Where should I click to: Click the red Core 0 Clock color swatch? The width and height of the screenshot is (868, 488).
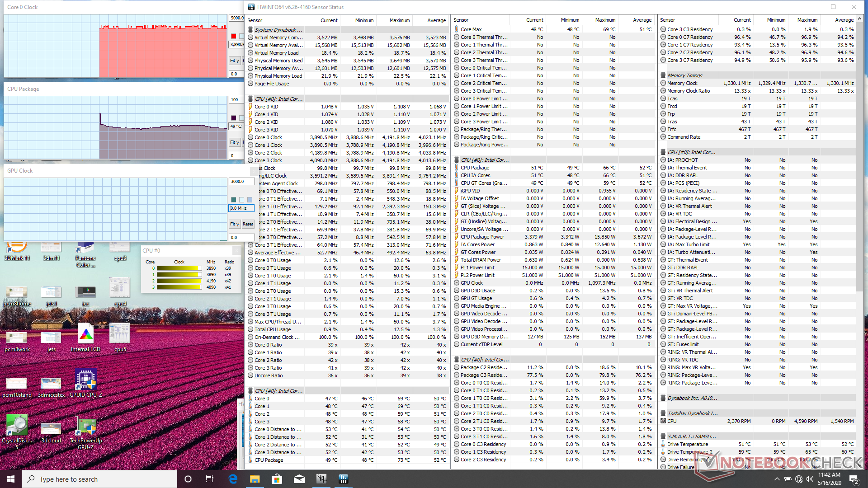[x=233, y=36]
